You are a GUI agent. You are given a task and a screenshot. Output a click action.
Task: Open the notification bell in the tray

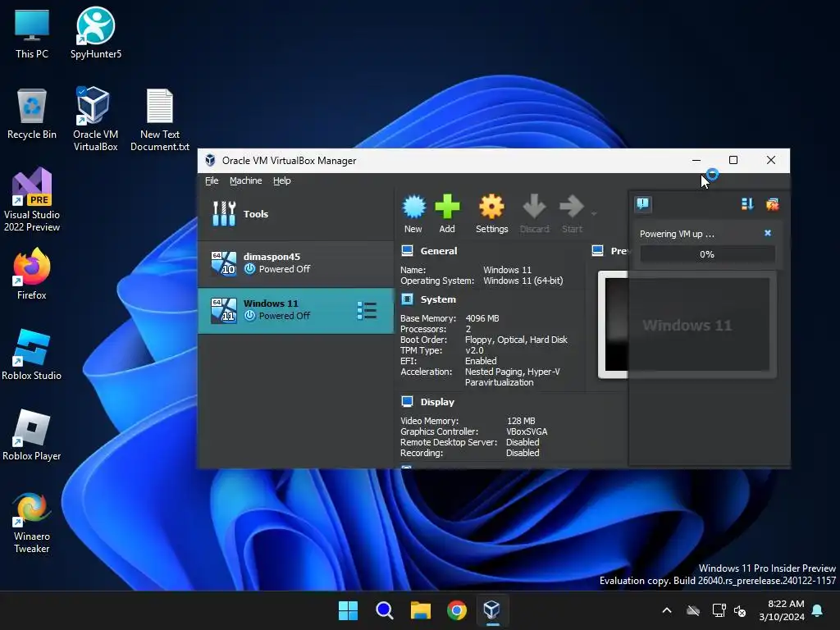coord(818,610)
